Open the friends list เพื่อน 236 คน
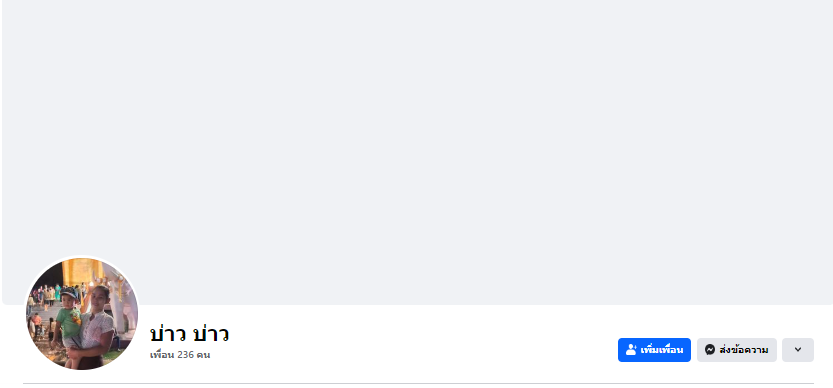833x388 pixels. tap(180, 355)
